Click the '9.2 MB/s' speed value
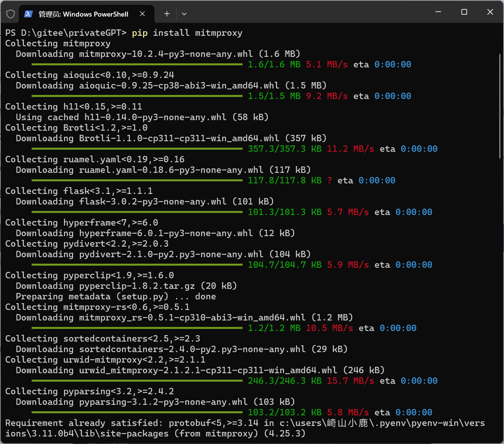Image resolution: width=504 pixels, height=444 pixels. pos(327,96)
